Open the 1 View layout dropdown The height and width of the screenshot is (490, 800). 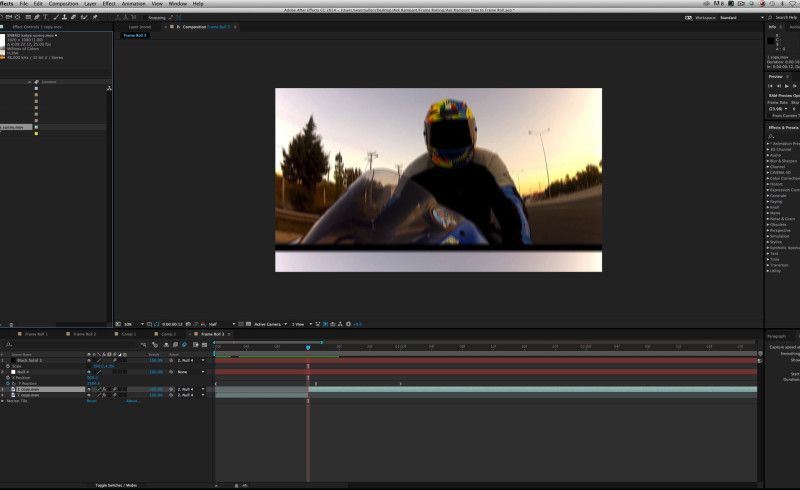point(302,324)
